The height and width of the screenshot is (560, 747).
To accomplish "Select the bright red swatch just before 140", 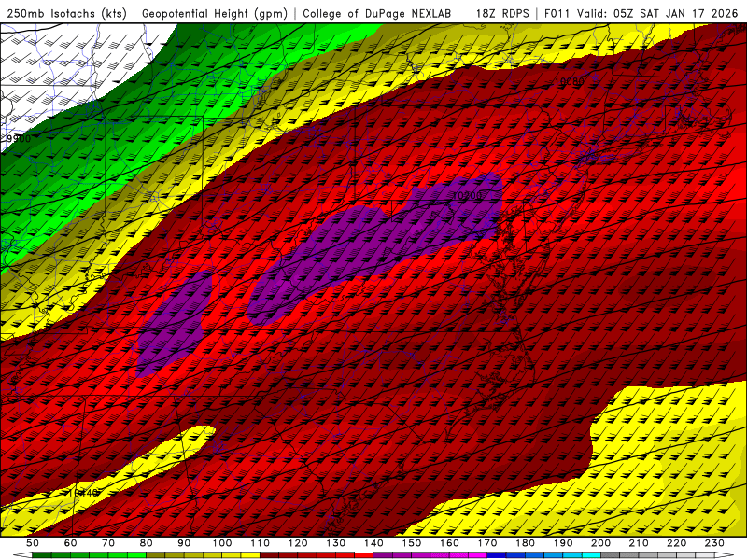I will point(364,555).
